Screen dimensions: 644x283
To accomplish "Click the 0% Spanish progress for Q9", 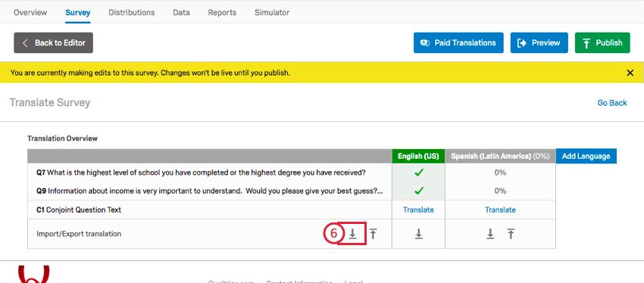I will pyautogui.click(x=500, y=191).
